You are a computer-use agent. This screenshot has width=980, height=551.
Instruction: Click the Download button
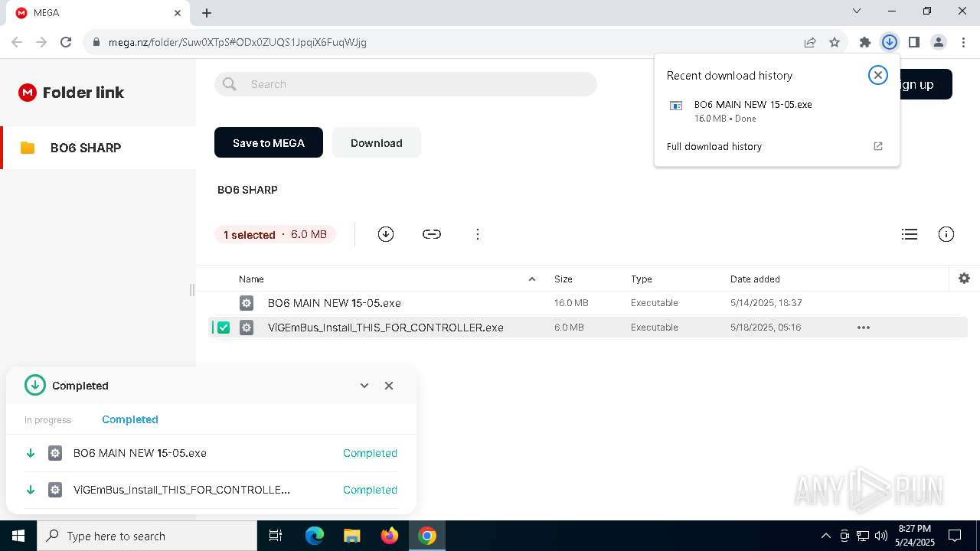click(377, 142)
